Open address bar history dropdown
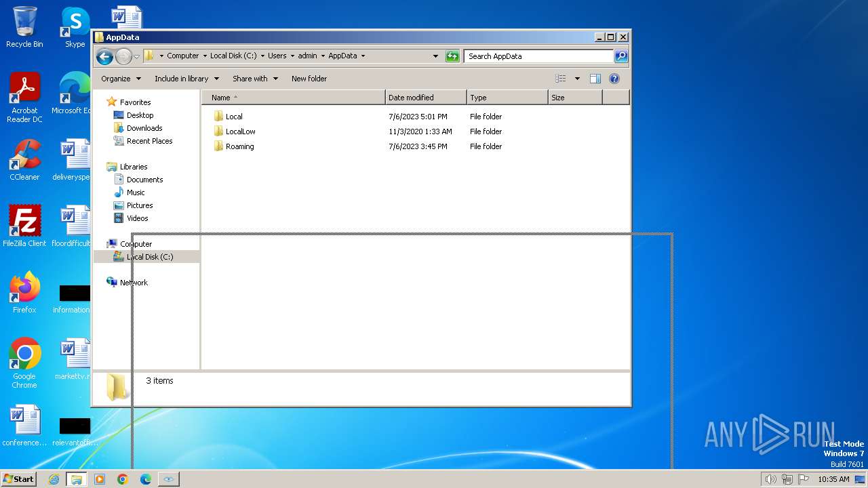This screenshot has height=488, width=868. (x=435, y=56)
